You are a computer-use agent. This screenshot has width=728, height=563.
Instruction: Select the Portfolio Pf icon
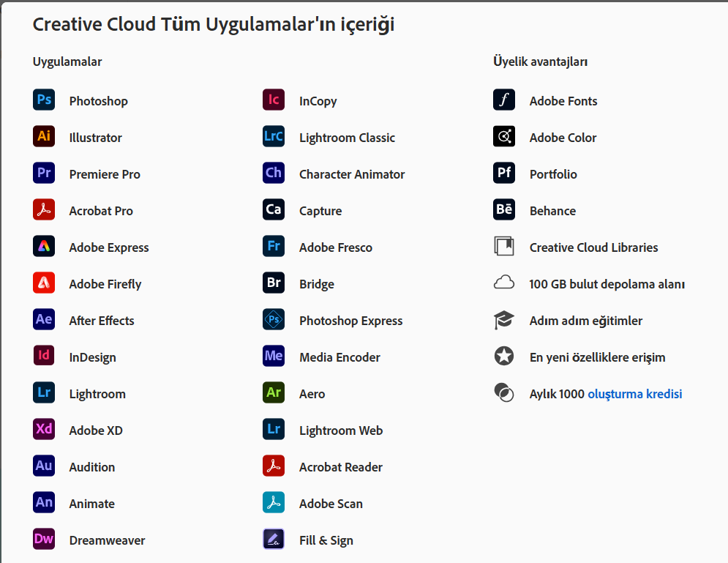[x=504, y=173]
